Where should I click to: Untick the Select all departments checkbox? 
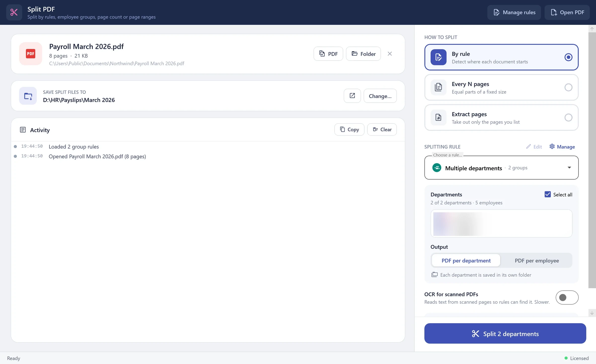(548, 194)
